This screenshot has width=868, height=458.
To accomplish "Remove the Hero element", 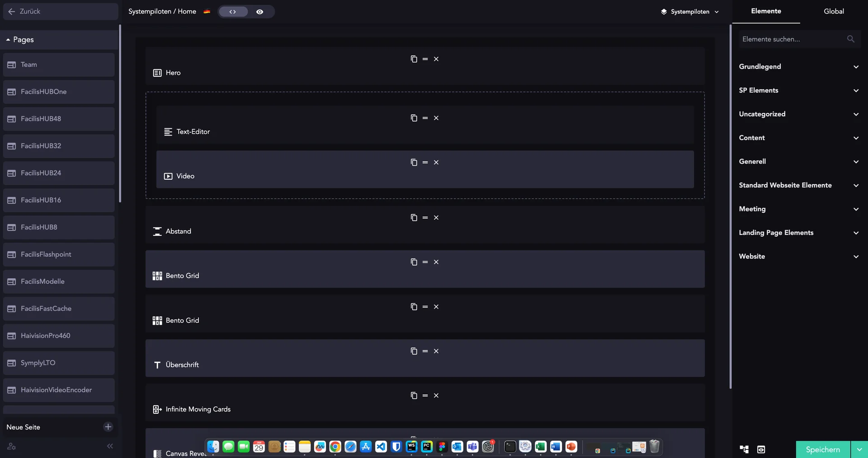I will pos(436,59).
